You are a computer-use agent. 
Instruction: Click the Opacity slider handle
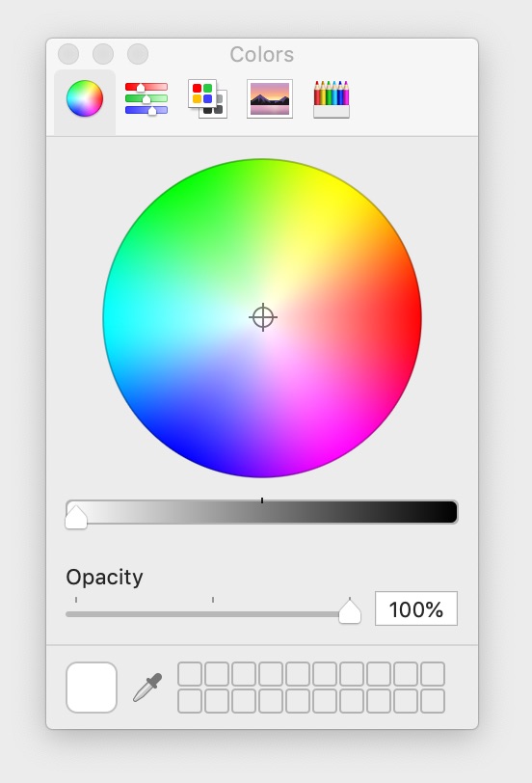coord(350,611)
